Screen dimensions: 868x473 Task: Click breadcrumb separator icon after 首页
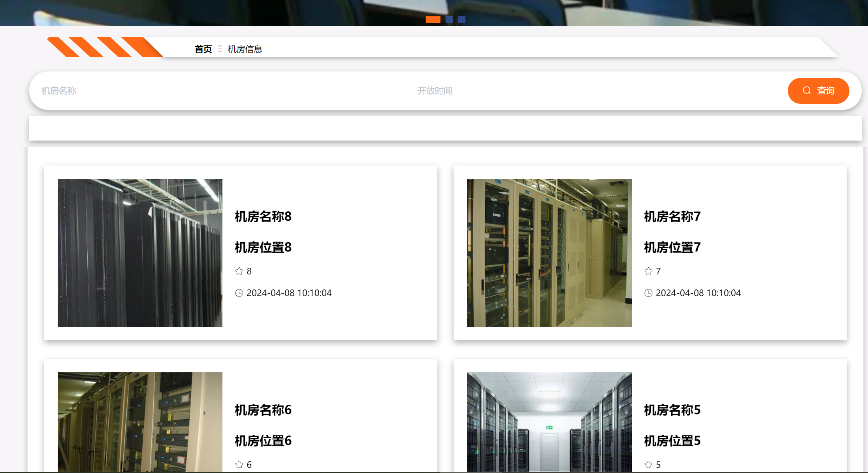click(x=220, y=49)
